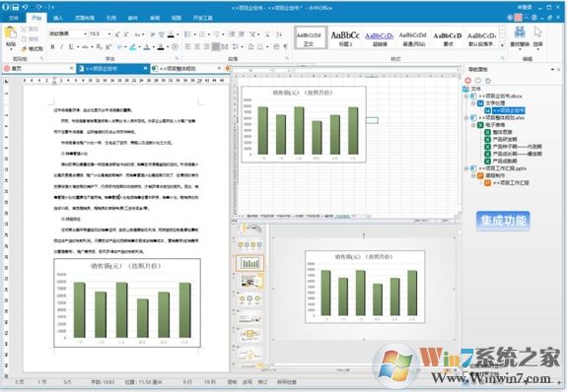This screenshot has height=392, width=567.
Task: Open the bullets list dropdown arrow
Action: pos(194,34)
